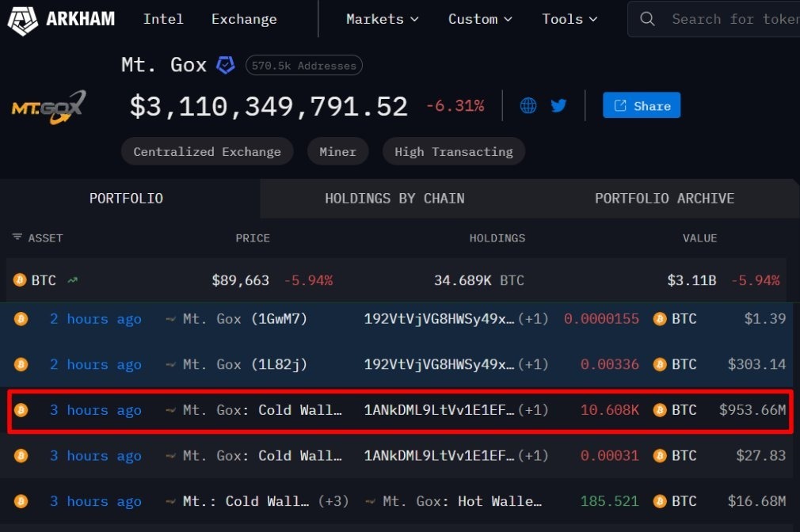The height and width of the screenshot is (532, 800).
Task: Open the Custom dropdown menu
Action: 480,19
